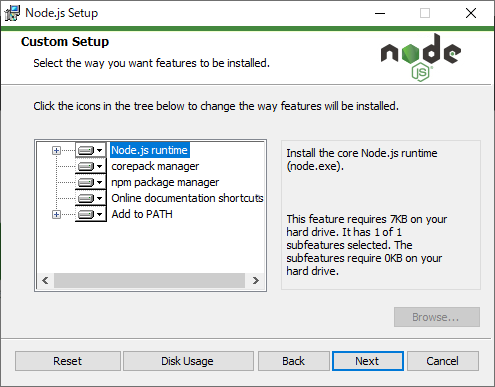Select the Add to PATH feature
The height and width of the screenshot is (387, 495).
pyautogui.click(x=142, y=214)
